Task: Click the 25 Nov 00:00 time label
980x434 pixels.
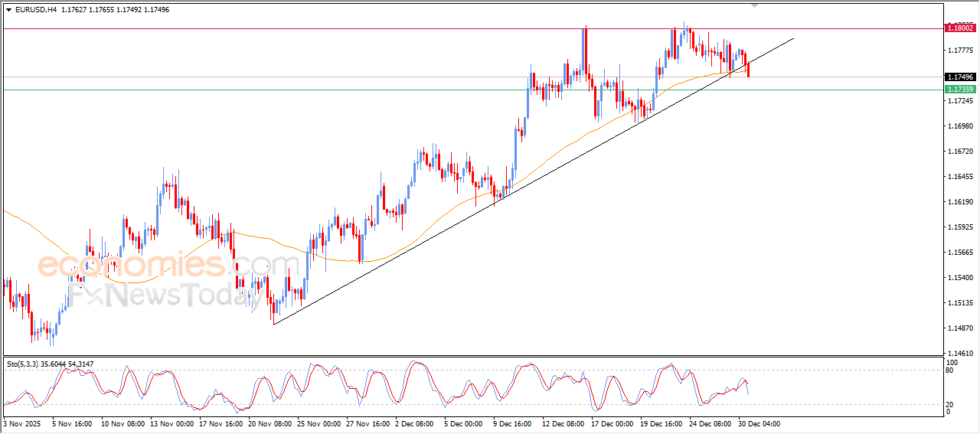Action: click(x=319, y=423)
